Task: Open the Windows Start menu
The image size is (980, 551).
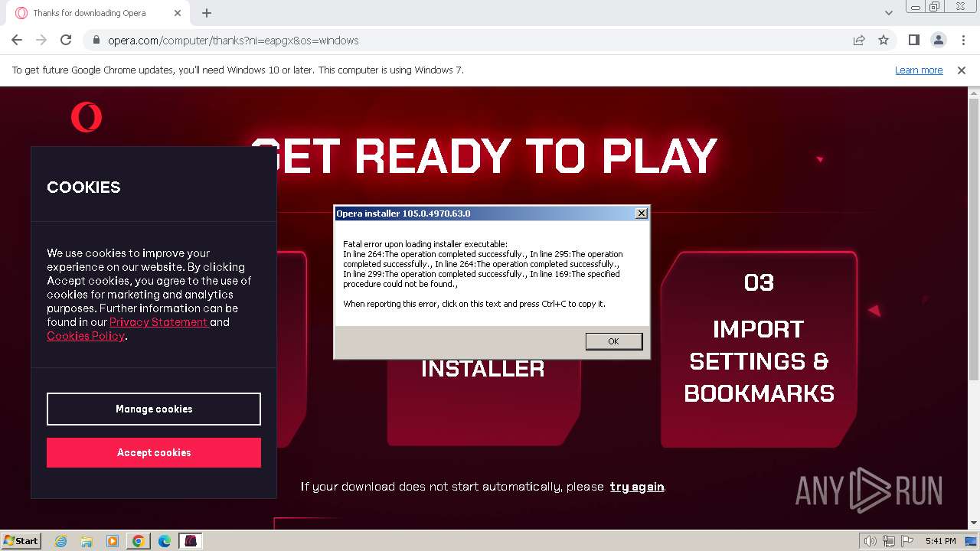Action: click(21, 541)
